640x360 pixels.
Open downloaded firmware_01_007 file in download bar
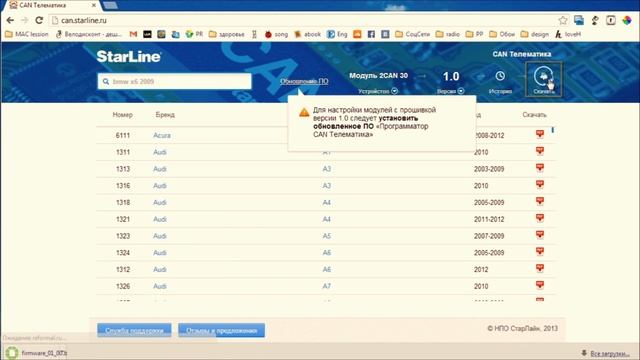(x=36, y=353)
